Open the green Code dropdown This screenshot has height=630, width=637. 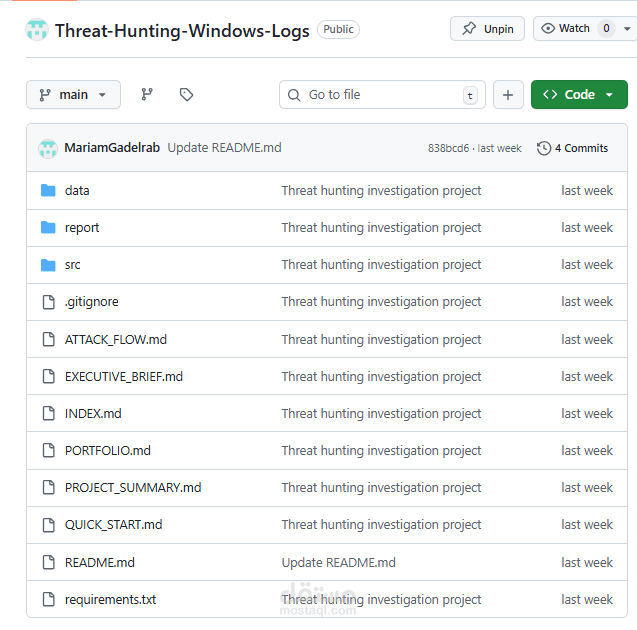(x=579, y=95)
